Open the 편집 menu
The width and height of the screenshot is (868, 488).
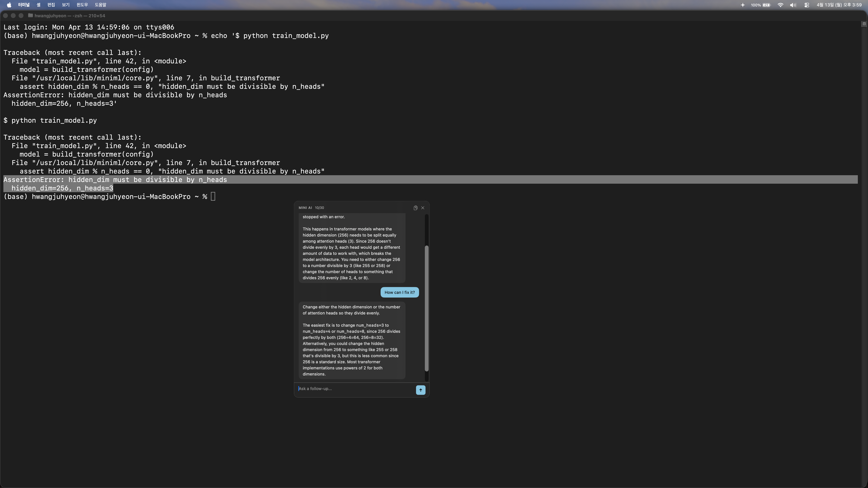[51, 5]
